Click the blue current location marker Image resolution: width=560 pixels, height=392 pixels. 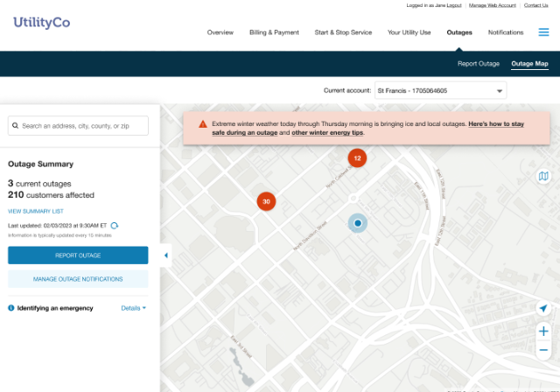tap(357, 224)
